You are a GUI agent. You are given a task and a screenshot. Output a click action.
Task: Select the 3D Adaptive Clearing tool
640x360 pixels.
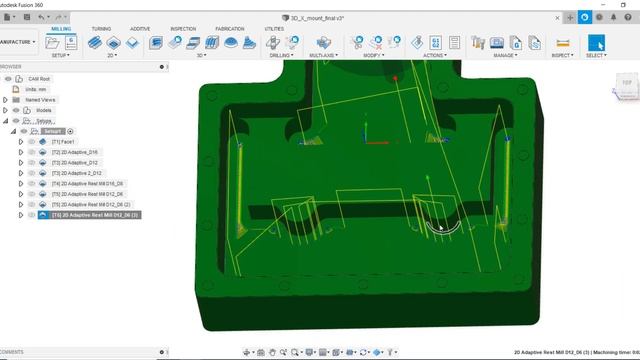coord(156,43)
